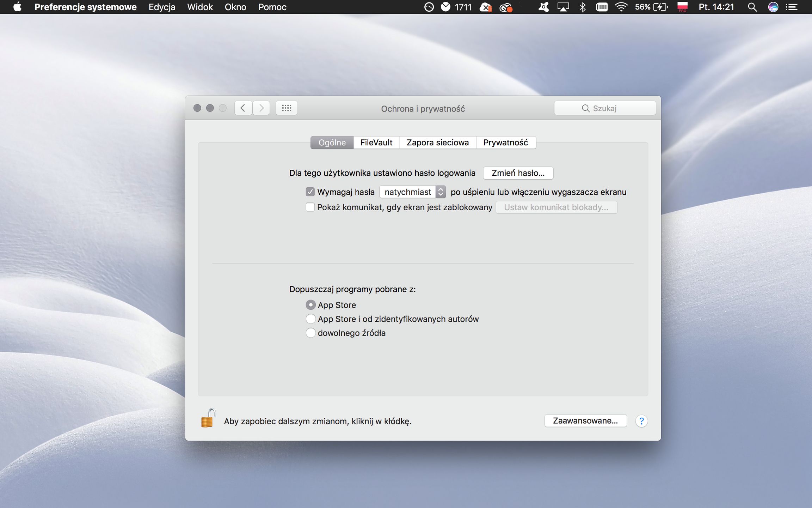Viewport: 812px width, 508px height.
Task: Switch to the Prywatność tab
Action: tap(505, 143)
